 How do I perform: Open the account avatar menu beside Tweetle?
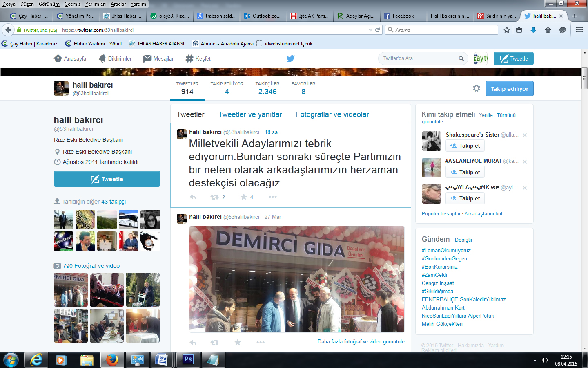[481, 58]
